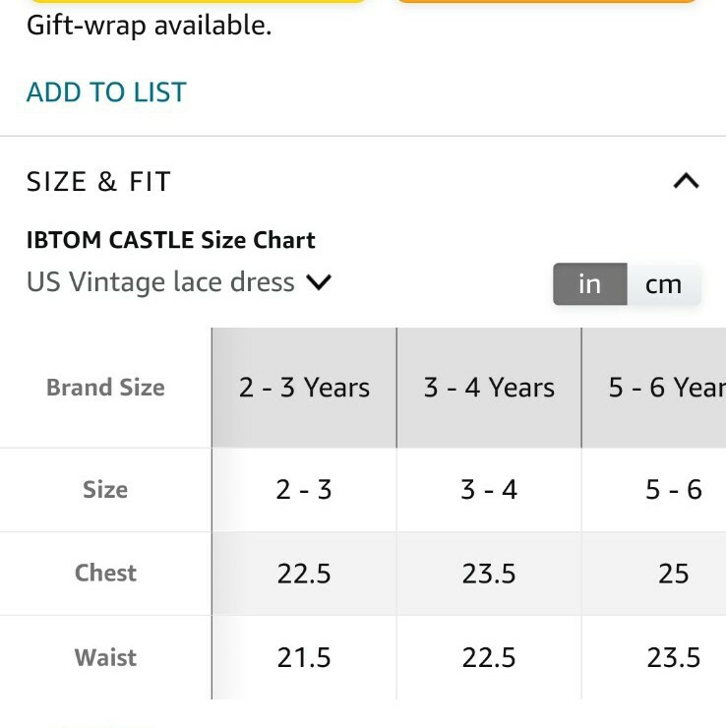Click the SIZE & FIT header
The height and width of the screenshot is (728, 726).
click(98, 181)
